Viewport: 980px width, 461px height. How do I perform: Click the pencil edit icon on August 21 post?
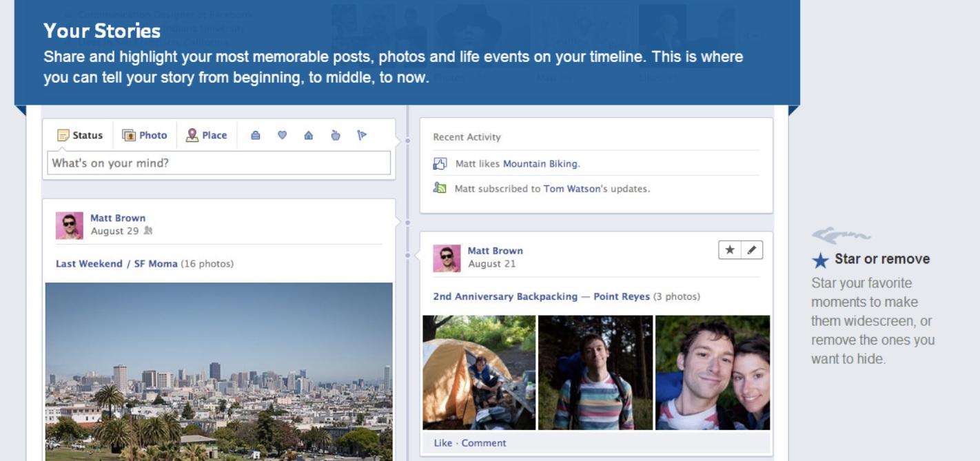tap(752, 250)
